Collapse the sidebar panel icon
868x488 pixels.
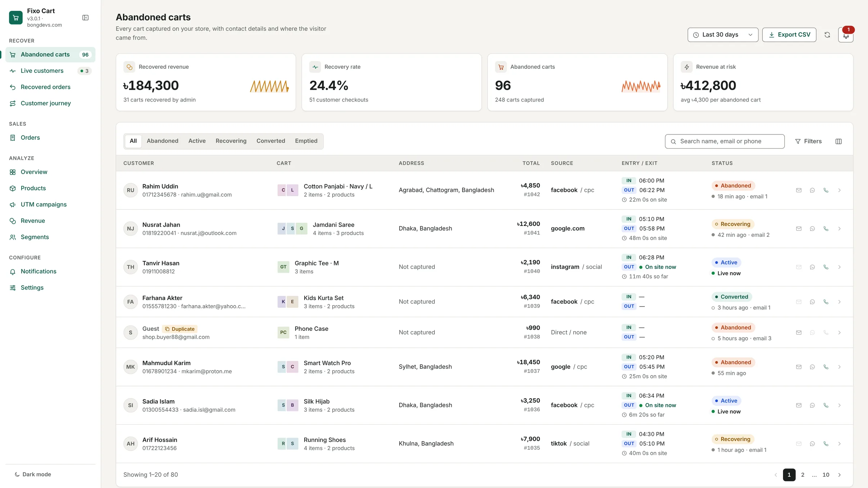[85, 18]
